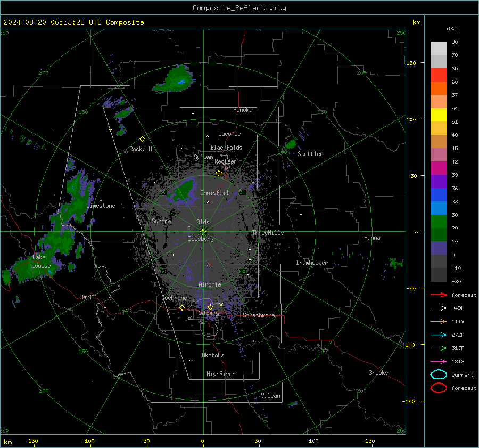This screenshot has width=479, height=448.
Task: Click the Limestone label
Action: [101, 206]
